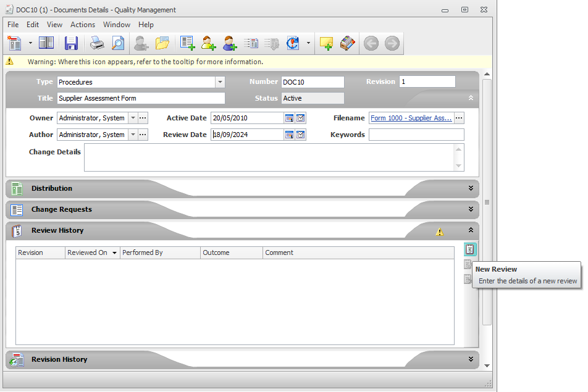Open the Actions menu
The image size is (588, 392).
83,25
